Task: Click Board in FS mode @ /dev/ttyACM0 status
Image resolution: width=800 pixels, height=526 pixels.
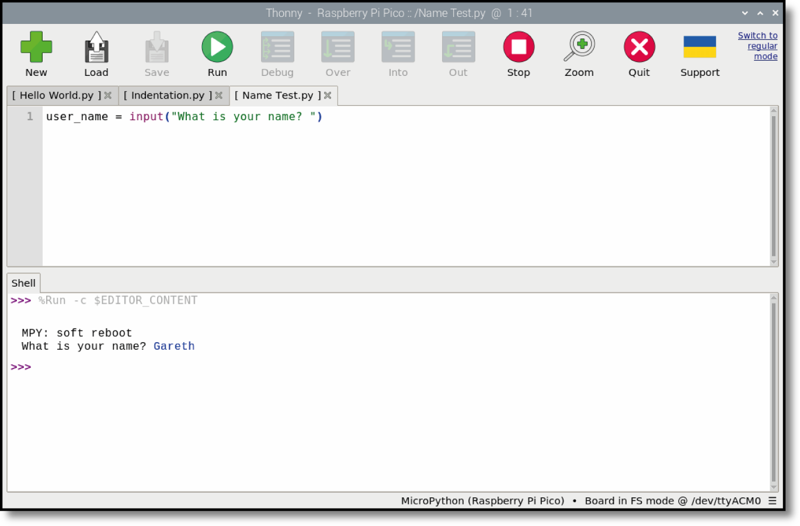Action: [672, 501]
